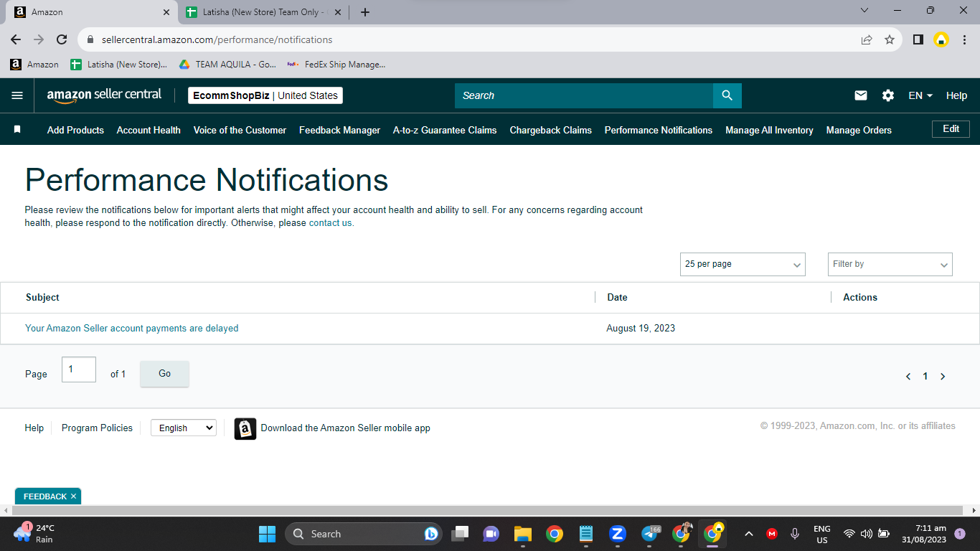Image resolution: width=980 pixels, height=551 pixels.
Task: Open A-to-z Guarantee Claims
Action: pyautogui.click(x=445, y=130)
